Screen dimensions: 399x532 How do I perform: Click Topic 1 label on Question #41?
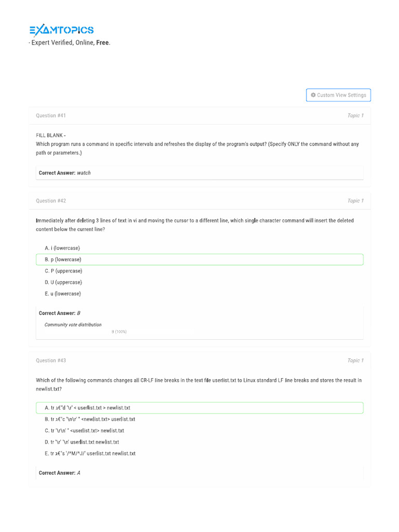[355, 115]
